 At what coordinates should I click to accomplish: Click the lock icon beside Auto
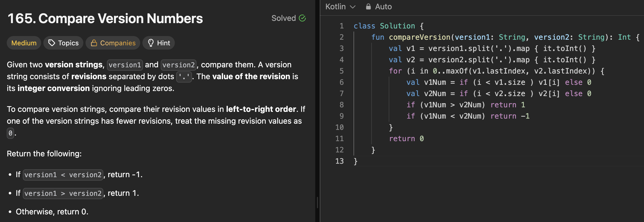(x=368, y=7)
